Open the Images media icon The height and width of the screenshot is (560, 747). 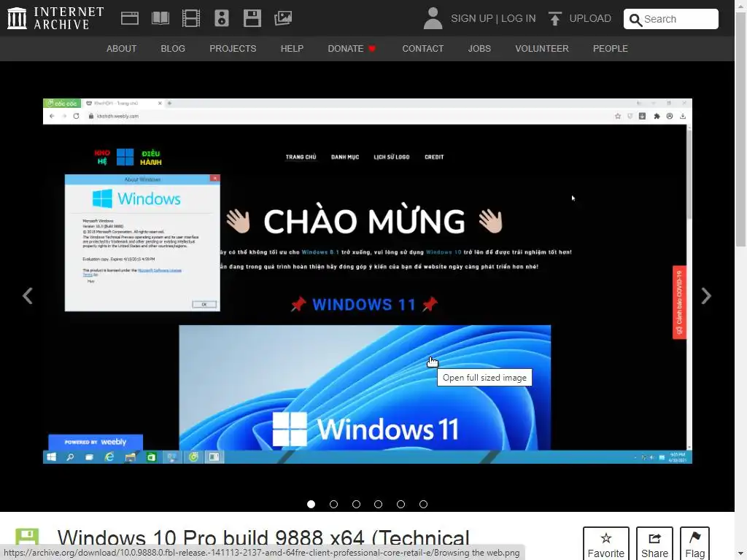283,18
